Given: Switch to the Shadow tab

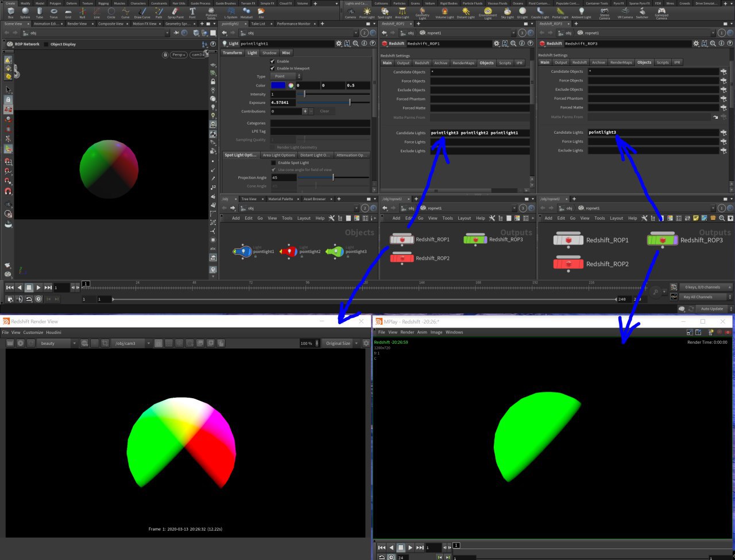Looking at the screenshot, I should click(x=269, y=53).
